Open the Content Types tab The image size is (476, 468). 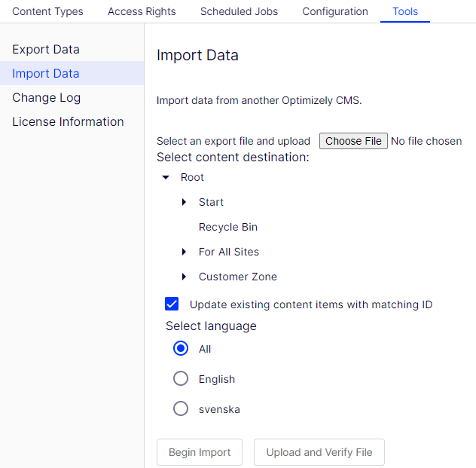coord(47,11)
